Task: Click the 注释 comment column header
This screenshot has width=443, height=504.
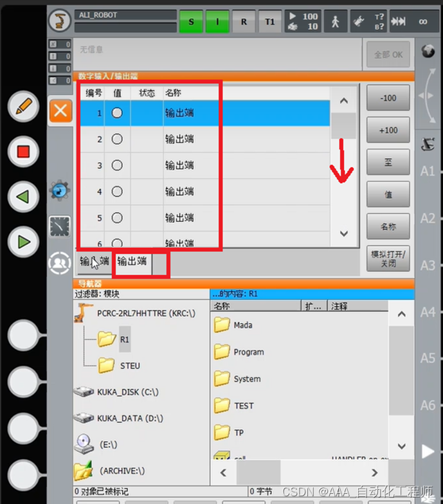Action: pyautogui.click(x=357, y=306)
